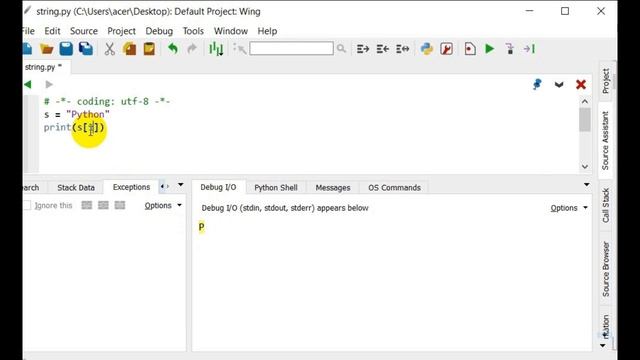The width and height of the screenshot is (640, 360).
Task: Expand the left tool panel tab list arrow
Action: coord(180,185)
